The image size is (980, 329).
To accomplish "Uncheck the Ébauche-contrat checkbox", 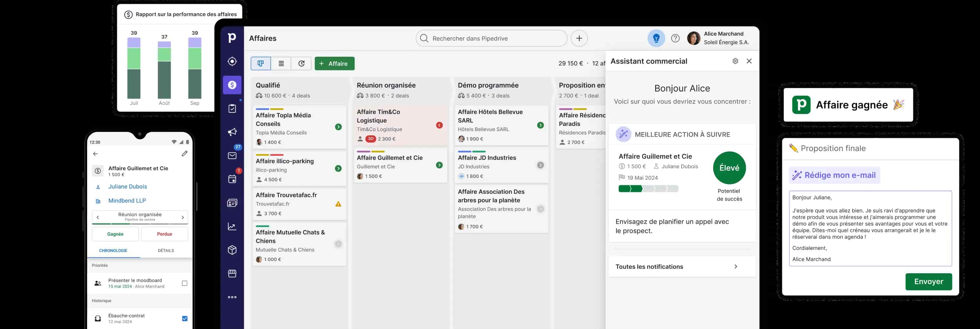I will point(184,319).
